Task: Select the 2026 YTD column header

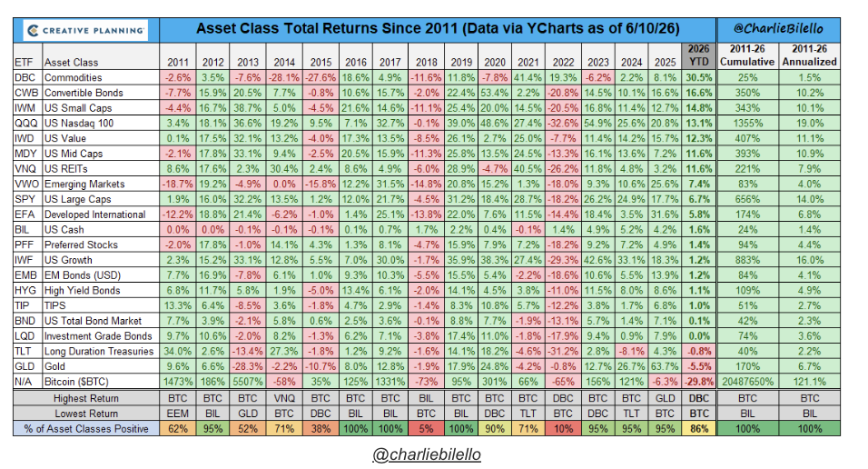Action: pyautogui.click(x=698, y=55)
